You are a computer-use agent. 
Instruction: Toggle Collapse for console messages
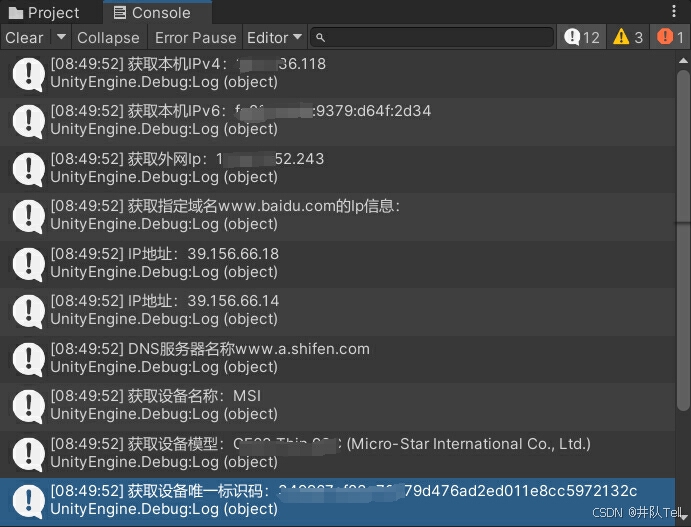pos(108,37)
